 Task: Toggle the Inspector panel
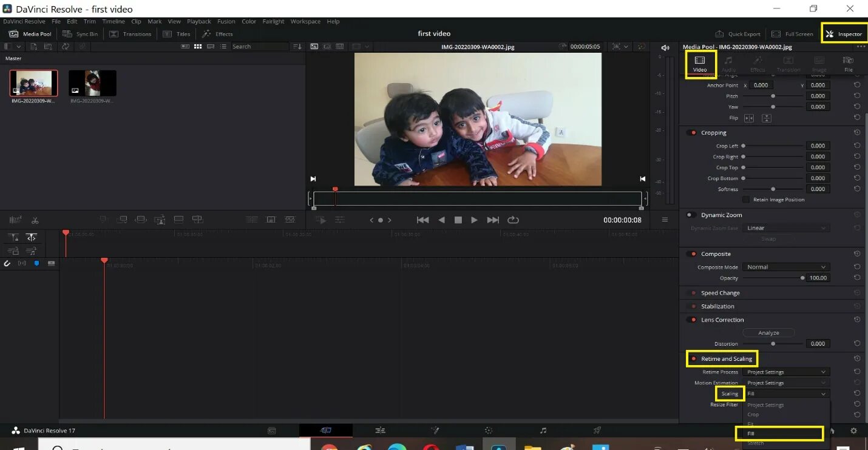pos(844,34)
